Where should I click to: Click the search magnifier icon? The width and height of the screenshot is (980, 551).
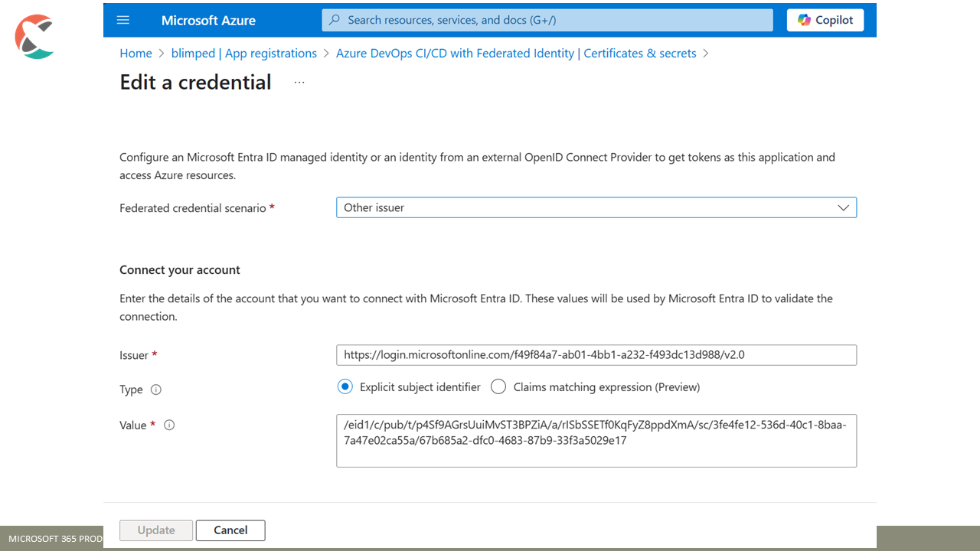(335, 20)
